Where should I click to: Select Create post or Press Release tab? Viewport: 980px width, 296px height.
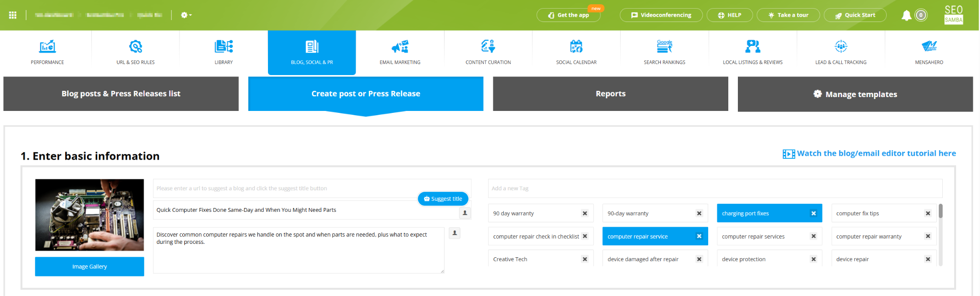(x=366, y=94)
